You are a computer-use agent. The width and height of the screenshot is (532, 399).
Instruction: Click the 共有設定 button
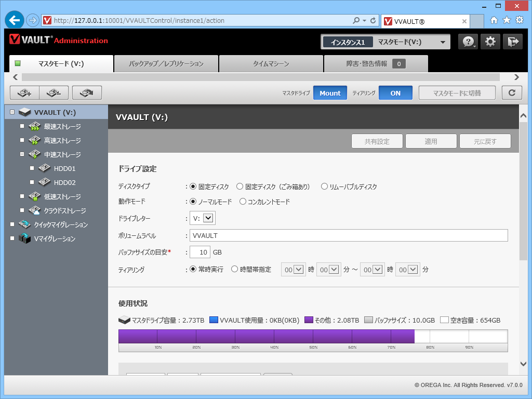point(377,141)
